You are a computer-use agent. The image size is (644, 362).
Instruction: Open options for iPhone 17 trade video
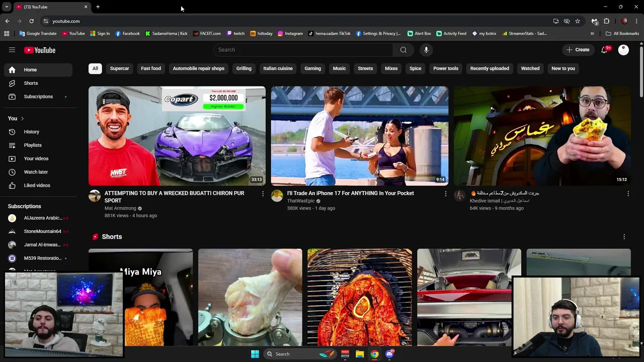tap(445, 194)
